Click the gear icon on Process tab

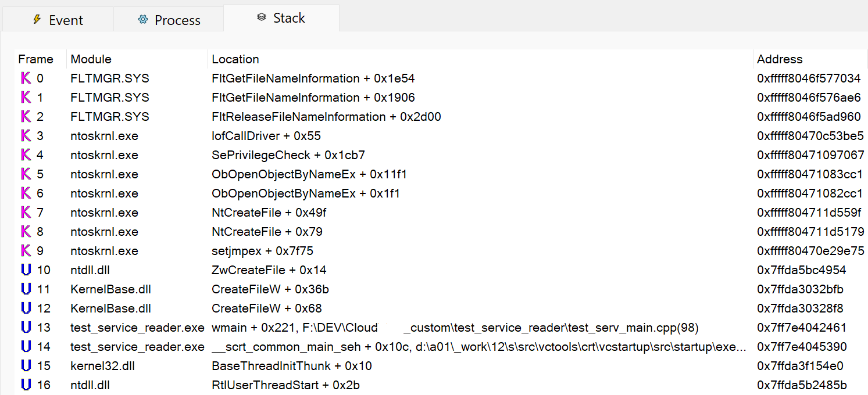[x=142, y=19]
